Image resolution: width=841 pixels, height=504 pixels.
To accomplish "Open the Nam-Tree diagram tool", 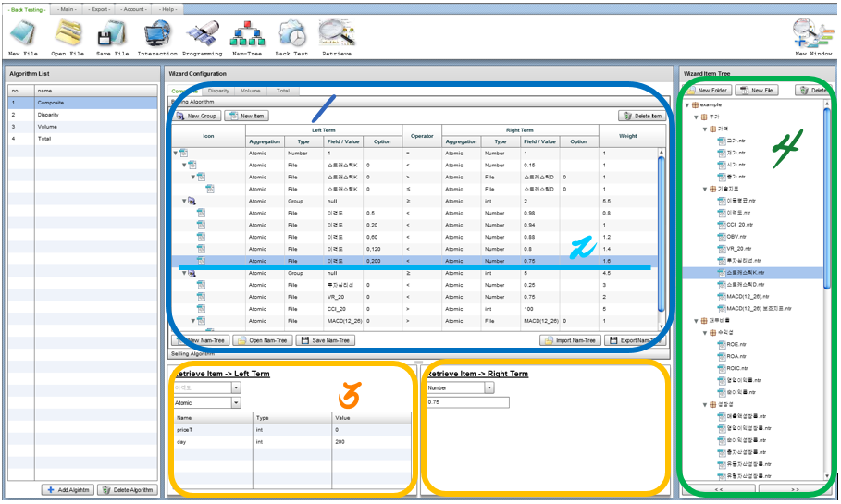I will (x=247, y=34).
